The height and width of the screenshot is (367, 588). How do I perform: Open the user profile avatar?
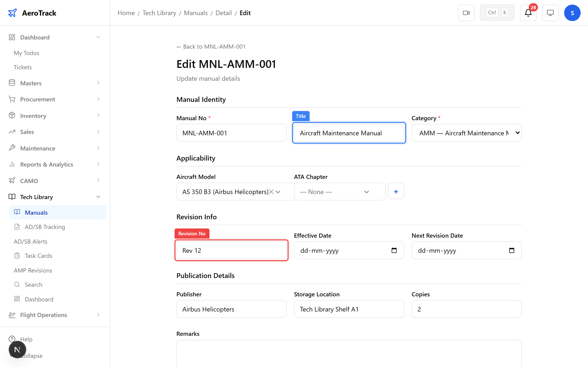point(572,13)
